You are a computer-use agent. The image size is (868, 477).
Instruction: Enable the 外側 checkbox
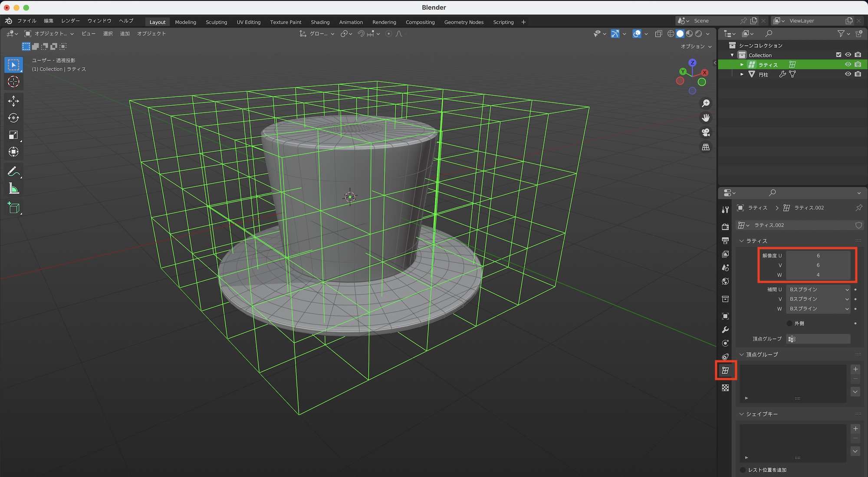pyautogui.click(x=789, y=323)
